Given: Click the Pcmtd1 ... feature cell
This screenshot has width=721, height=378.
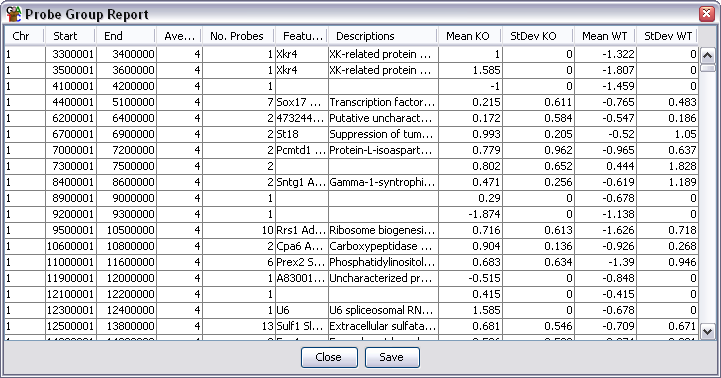Looking at the screenshot, I should tap(302, 150).
